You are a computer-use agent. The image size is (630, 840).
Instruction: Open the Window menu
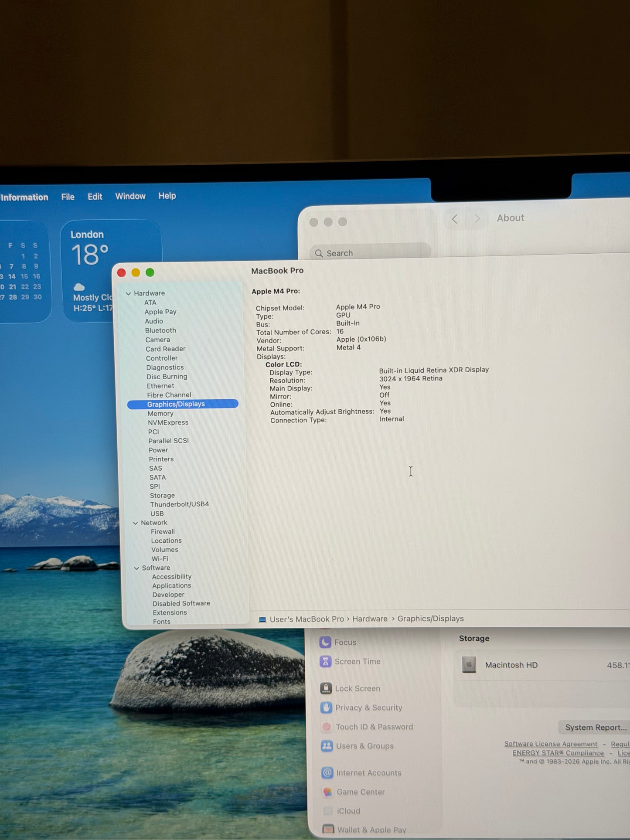coord(130,196)
